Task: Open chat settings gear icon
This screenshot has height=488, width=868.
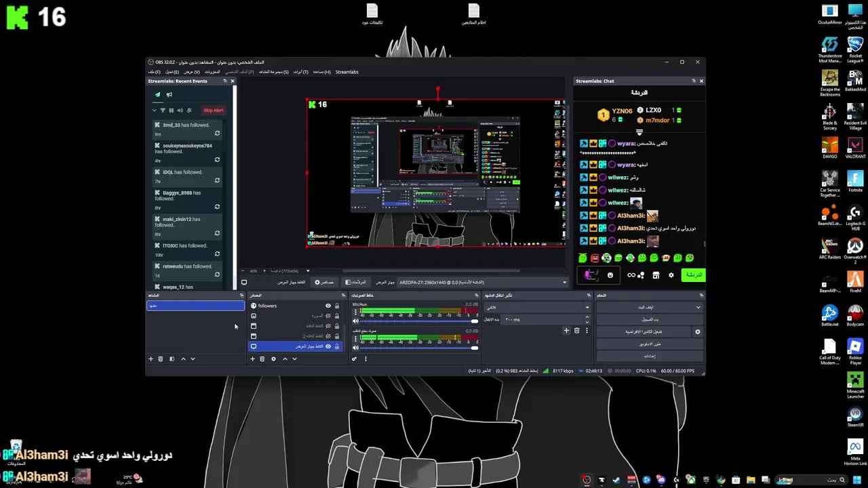Action: (x=671, y=275)
